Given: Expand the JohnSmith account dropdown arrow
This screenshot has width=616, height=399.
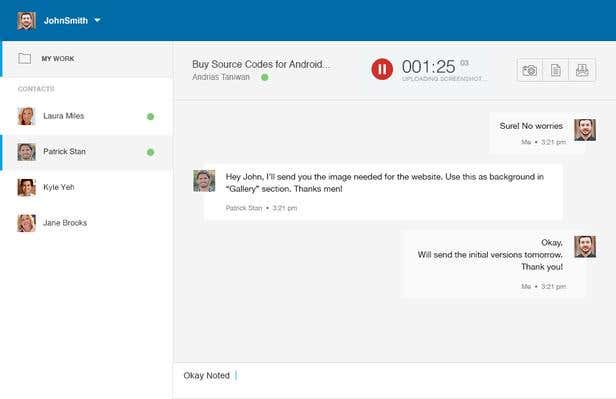Looking at the screenshot, I should [x=97, y=20].
